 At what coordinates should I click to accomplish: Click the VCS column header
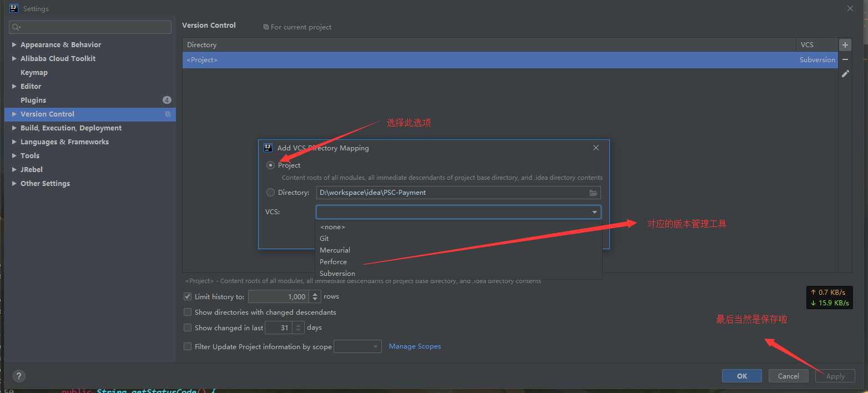pos(816,45)
